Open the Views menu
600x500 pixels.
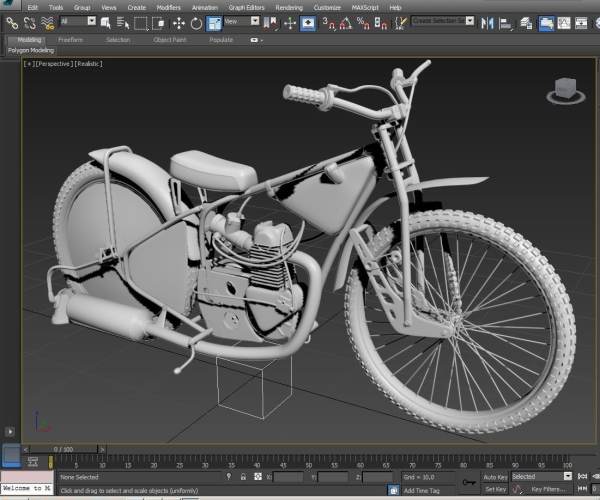point(109,7)
